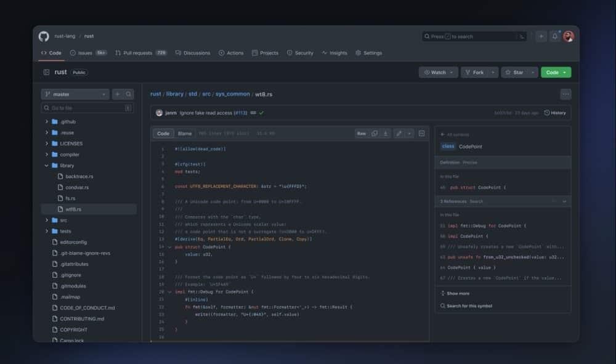Open the ellipsis menu beside the file path

[565, 94]
